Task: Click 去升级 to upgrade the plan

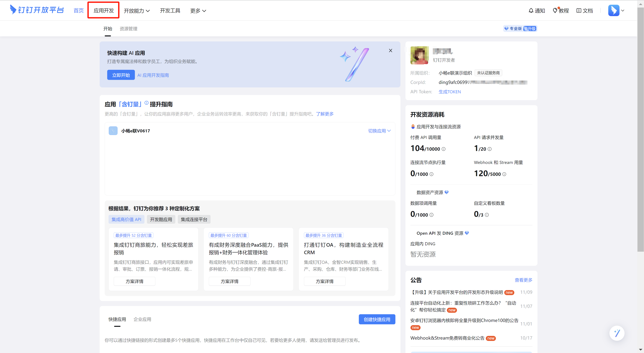Action: pyautogui.click(x=530, y=29)
